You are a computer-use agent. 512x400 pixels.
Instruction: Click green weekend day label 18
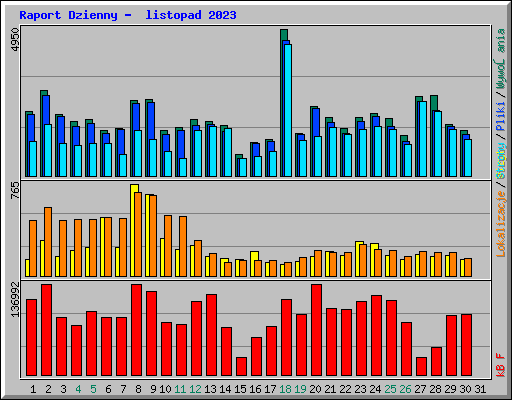pyautogui.click(x=285, y=389)
